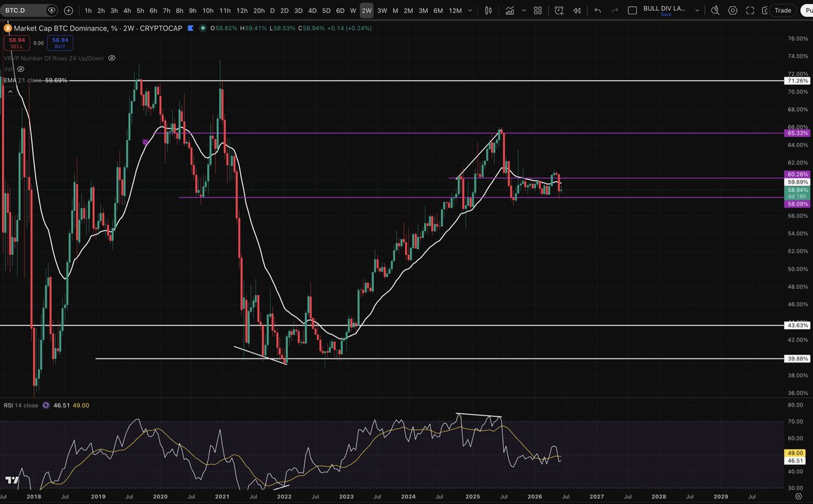
Task: Open chart settings hexagon icon
Action: pyautogui.click(x=732, y=10)
